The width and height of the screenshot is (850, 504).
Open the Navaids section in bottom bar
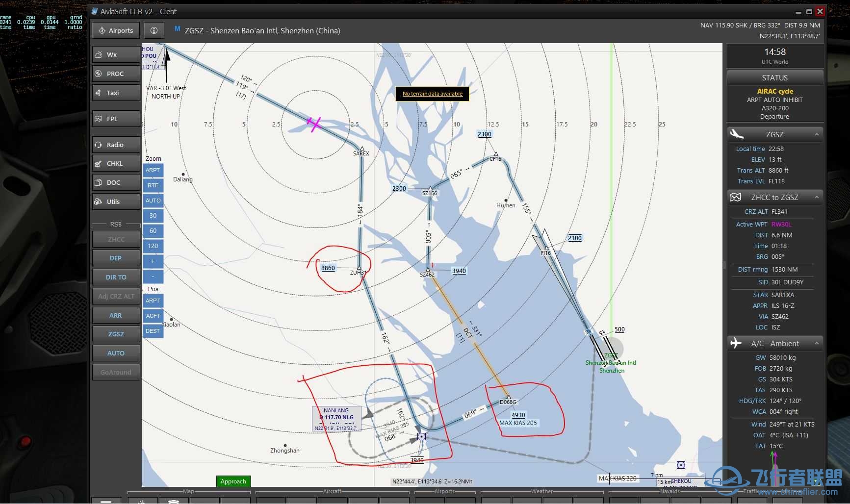669,491
